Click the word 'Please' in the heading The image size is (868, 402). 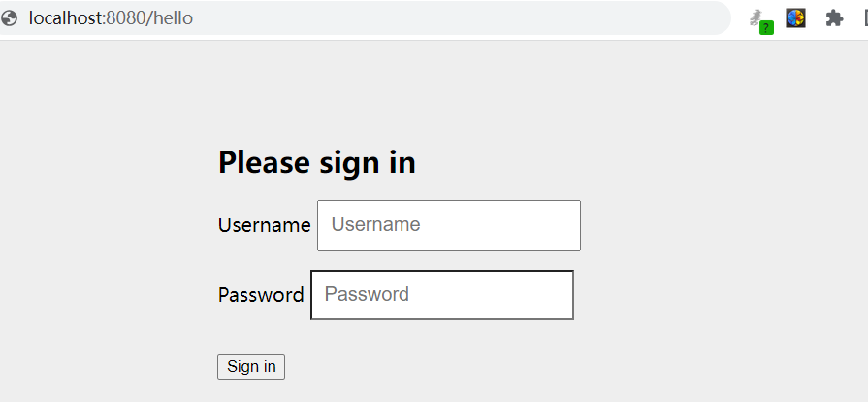pos(262,162)
